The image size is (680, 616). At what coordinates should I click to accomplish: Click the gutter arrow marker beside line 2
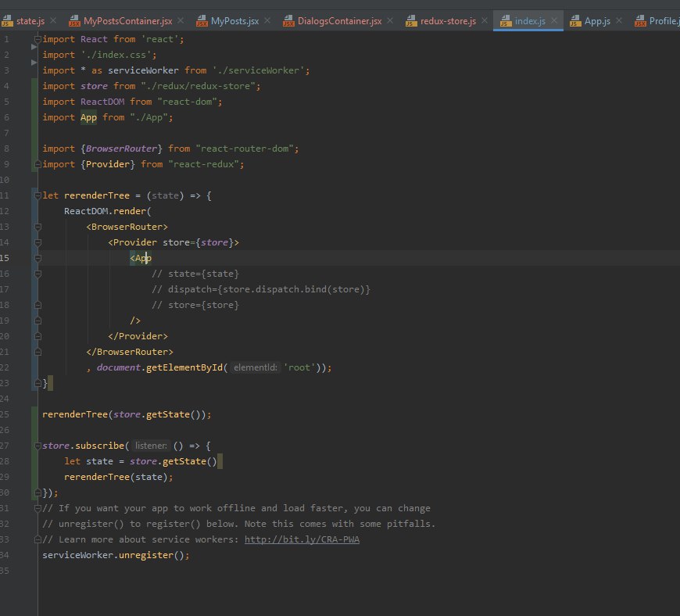pos(34,47)
